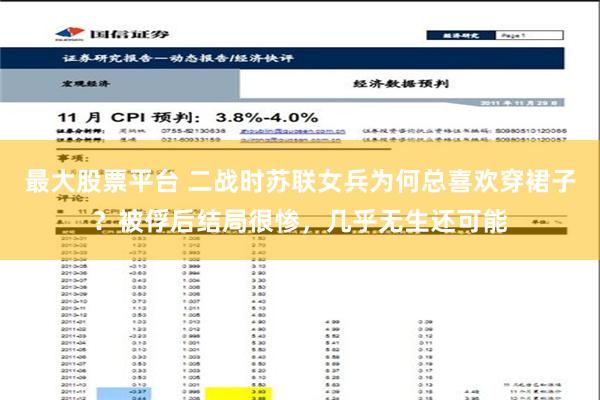Click the Page 1 indicator box
The width and height of the screenshot is (600, 400).
[529, 36]
